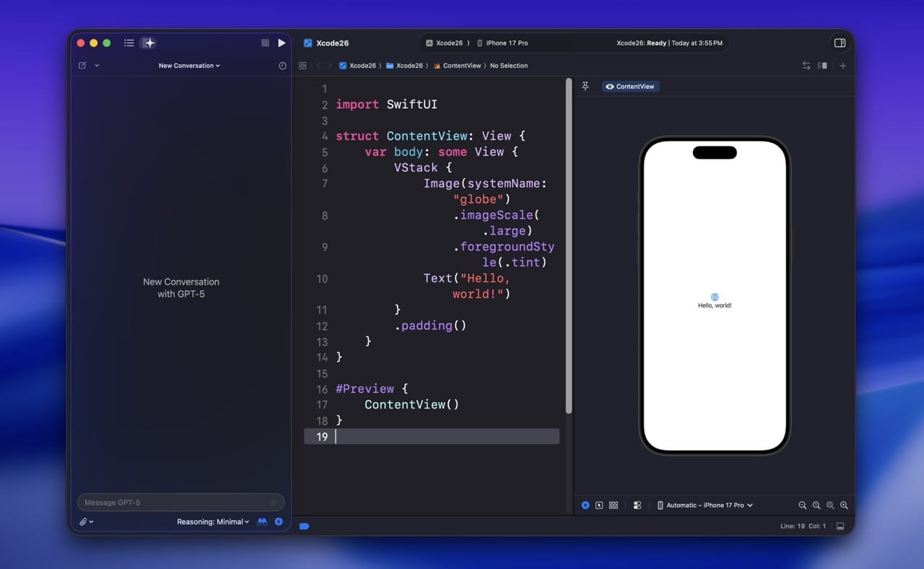Viewport: 924px width, 569px height.
Task: Select Xcode26 folder in the jump bar
Action: (x=405, y=66)
